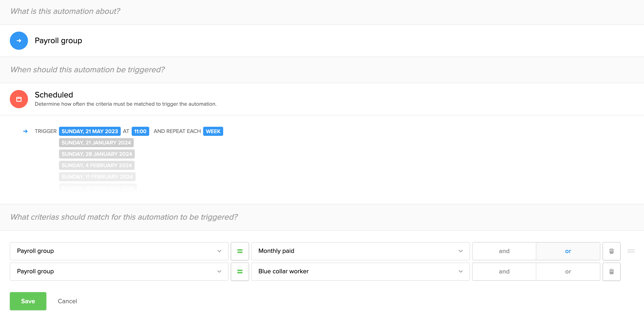The width and height of the screenshot is (644, 315).
Task: Change the WEEK repeat interval
Action: coord(213,131)
